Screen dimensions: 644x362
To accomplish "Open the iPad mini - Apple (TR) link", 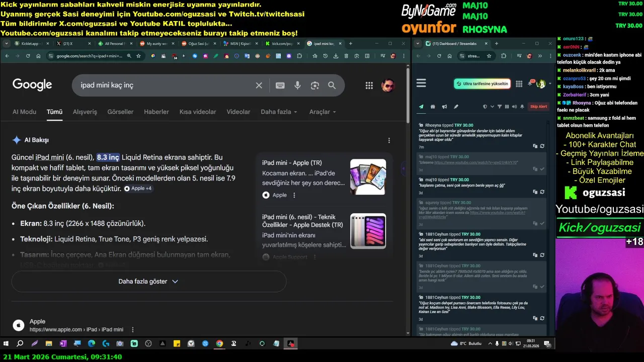I will tap(292, 163).
